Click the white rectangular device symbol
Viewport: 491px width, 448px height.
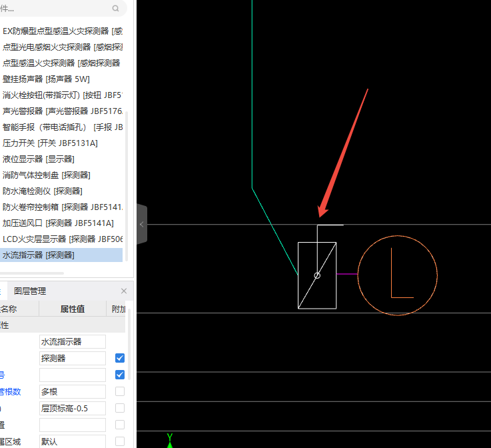click(317, 275)
